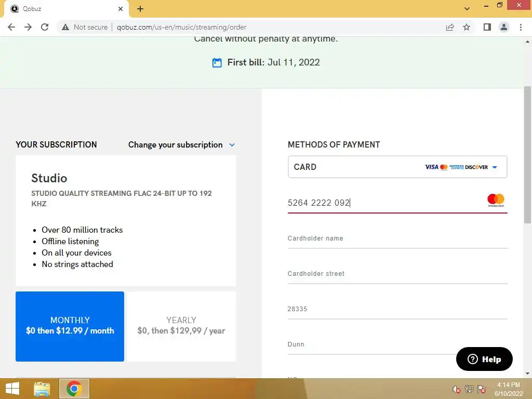The image size is (532, 399).
Task: Open the tab search chevron
Action: pos(467,9)
